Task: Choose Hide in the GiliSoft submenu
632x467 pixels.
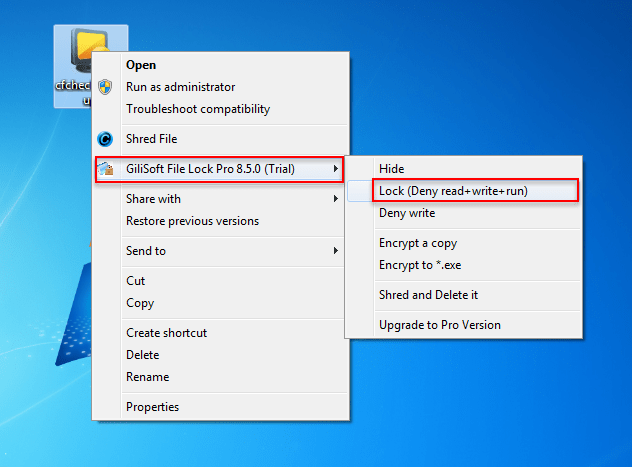Action: [464, 169]
